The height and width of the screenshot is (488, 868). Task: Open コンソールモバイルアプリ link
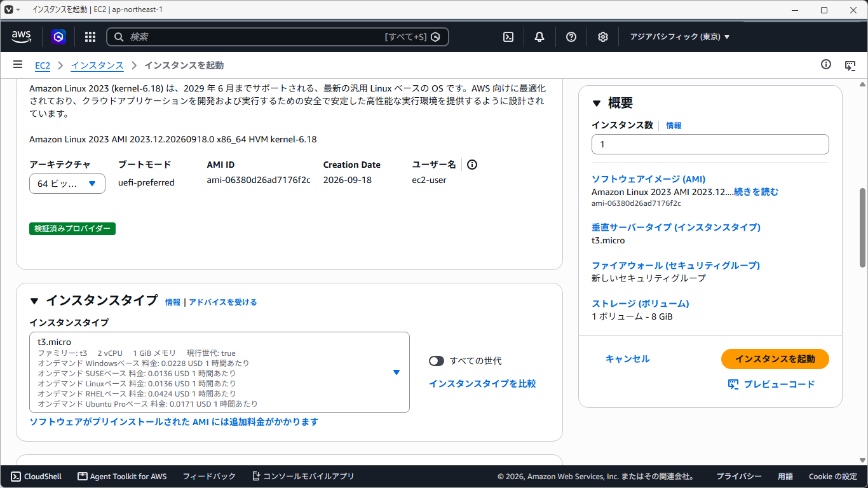tap(303, 477)
